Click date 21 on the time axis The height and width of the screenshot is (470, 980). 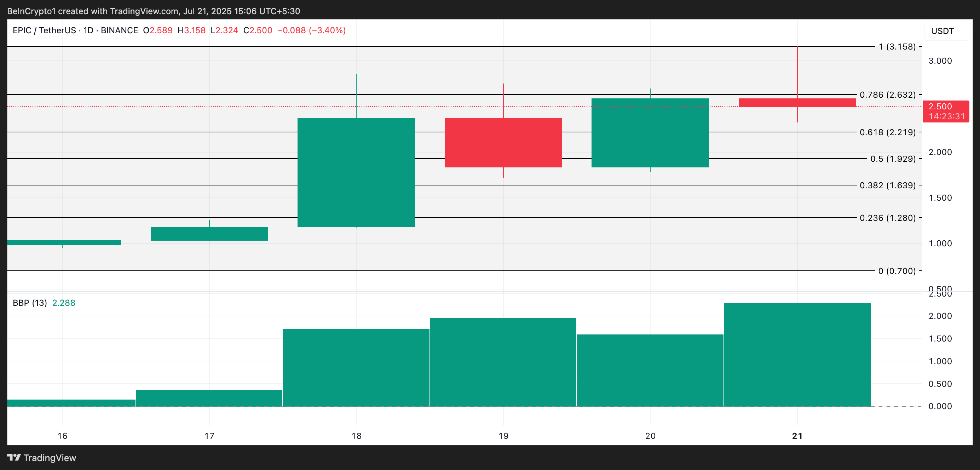pos(797,436)
